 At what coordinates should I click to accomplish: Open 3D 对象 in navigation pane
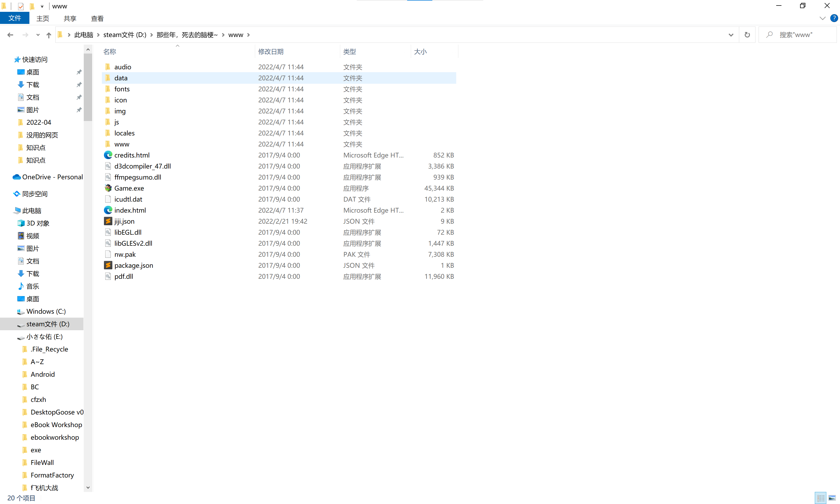(x=33, y=223)
